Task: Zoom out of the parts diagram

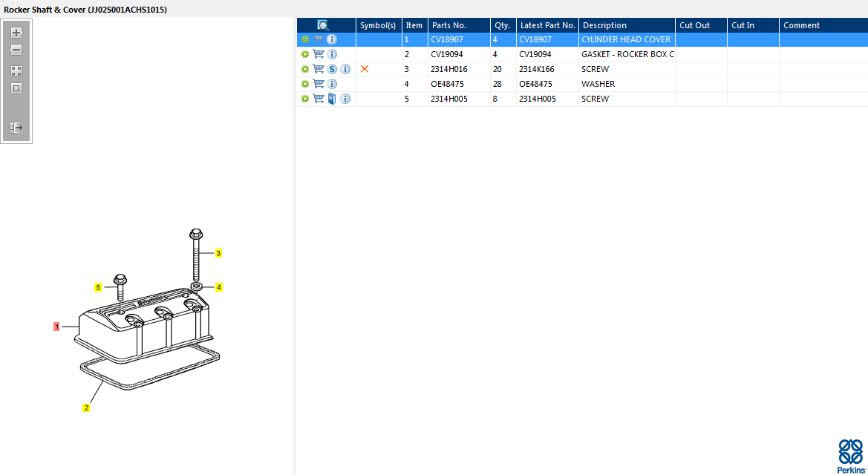Action: click(x=16, y=50)
